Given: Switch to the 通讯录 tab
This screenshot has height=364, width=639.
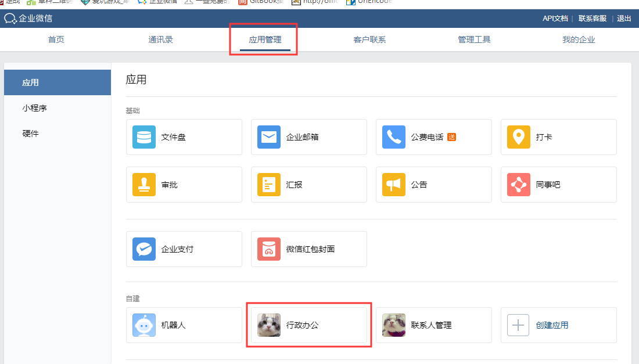Looking at the screenshot, I should [160, 40].
